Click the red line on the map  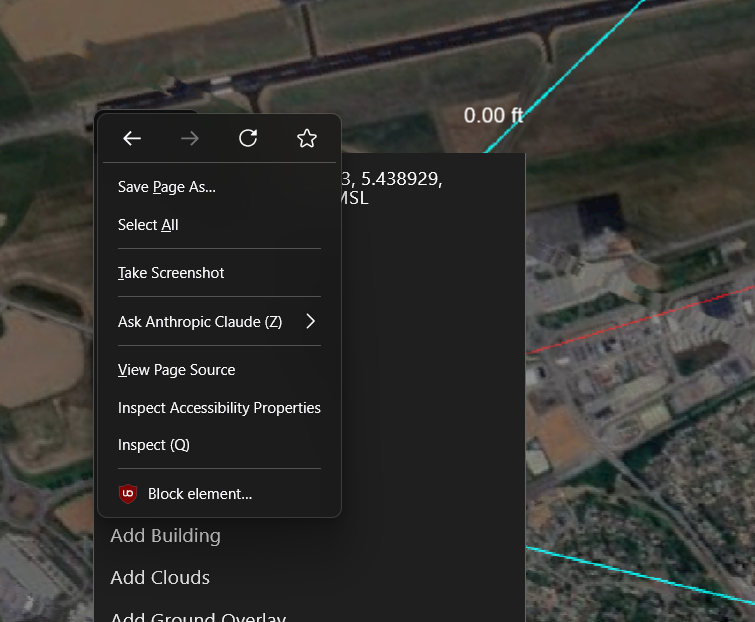(x=640, y=319)
